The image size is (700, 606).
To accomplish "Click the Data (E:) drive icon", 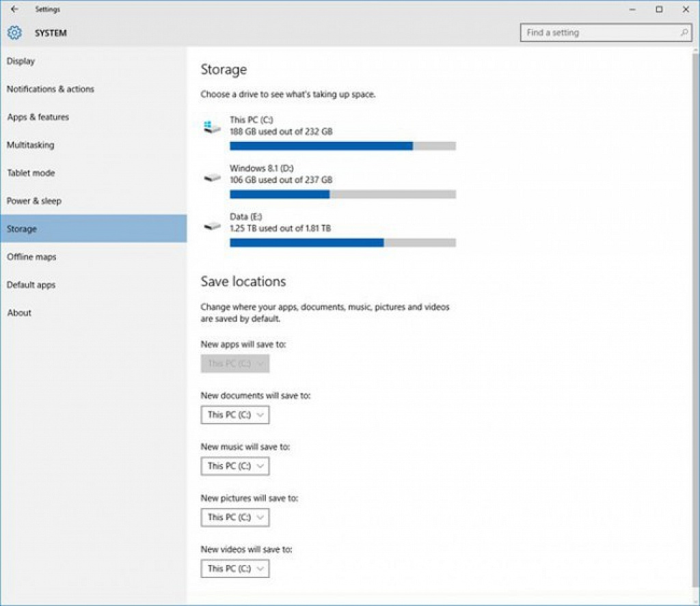I will (212, 226).
